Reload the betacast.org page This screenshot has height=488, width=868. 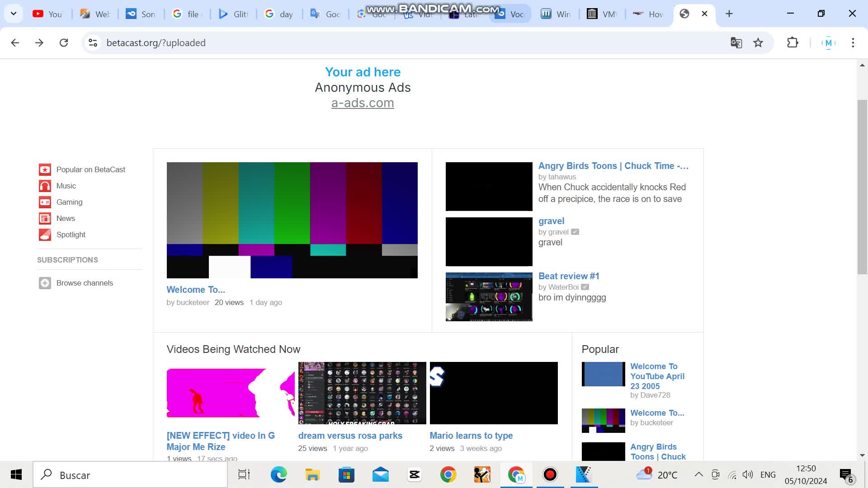(64, 42)
